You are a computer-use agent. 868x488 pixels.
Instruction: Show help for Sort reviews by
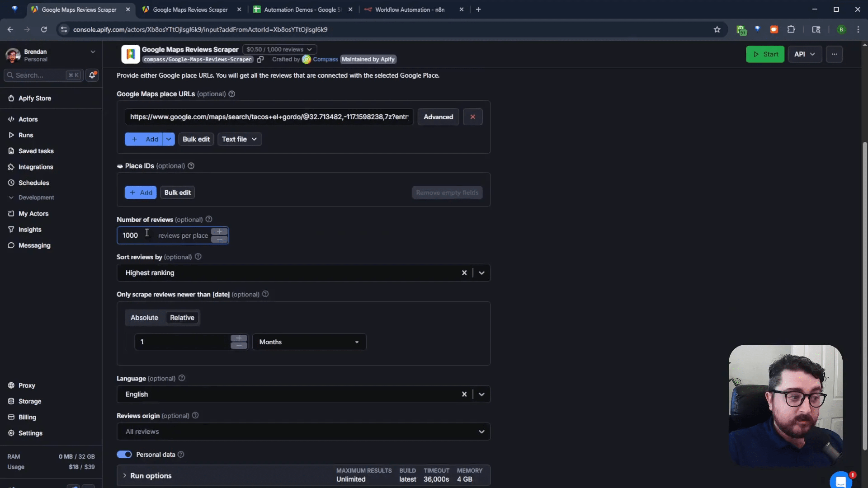coord(198,257)
